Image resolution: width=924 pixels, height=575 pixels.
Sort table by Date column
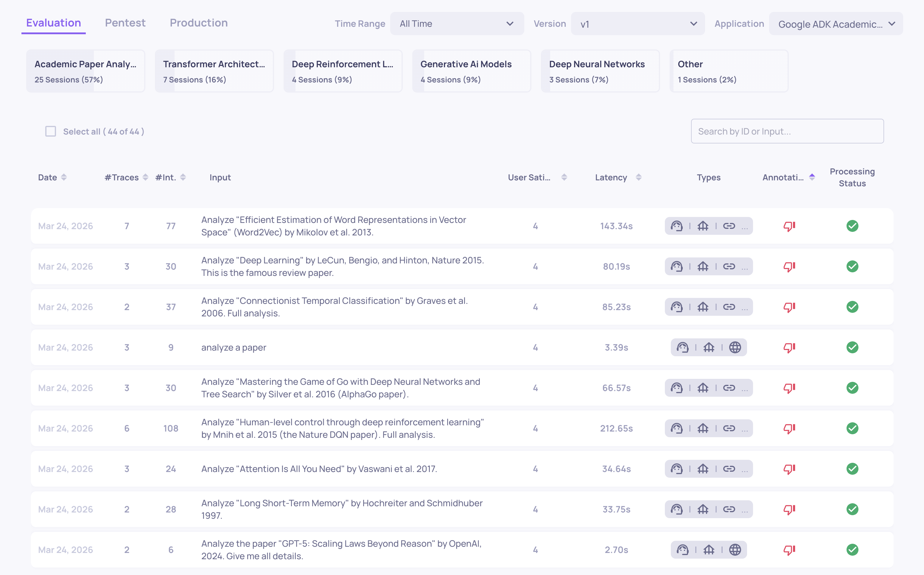click(x=64, y=178)
